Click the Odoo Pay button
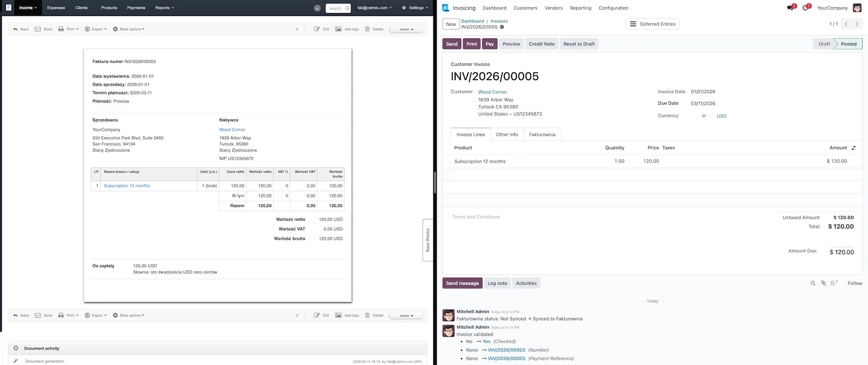This screenshot has height=365, width=868. [x=490, y=44]
